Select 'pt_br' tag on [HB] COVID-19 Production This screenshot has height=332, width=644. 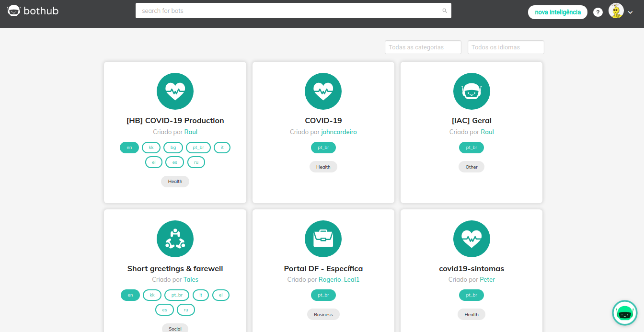pos(198,148)
